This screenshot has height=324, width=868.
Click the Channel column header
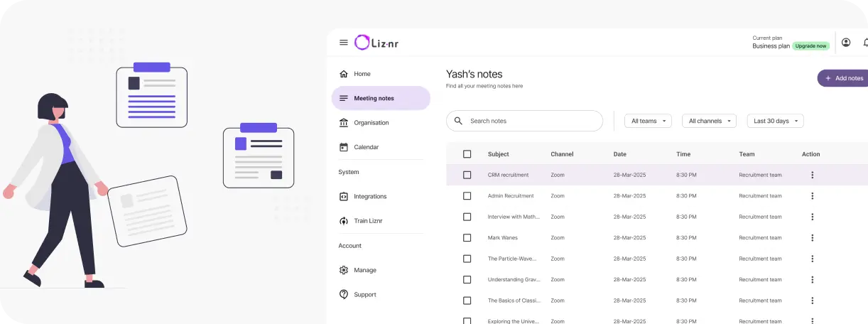click(562, 154)
